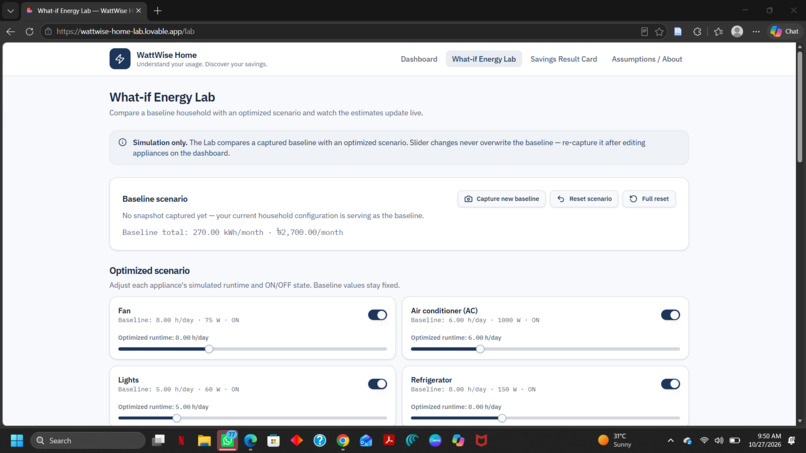Open the Savings Result Card tab
Image resolution: width=806 pixels, height=453 pixels.
[563, 59]
